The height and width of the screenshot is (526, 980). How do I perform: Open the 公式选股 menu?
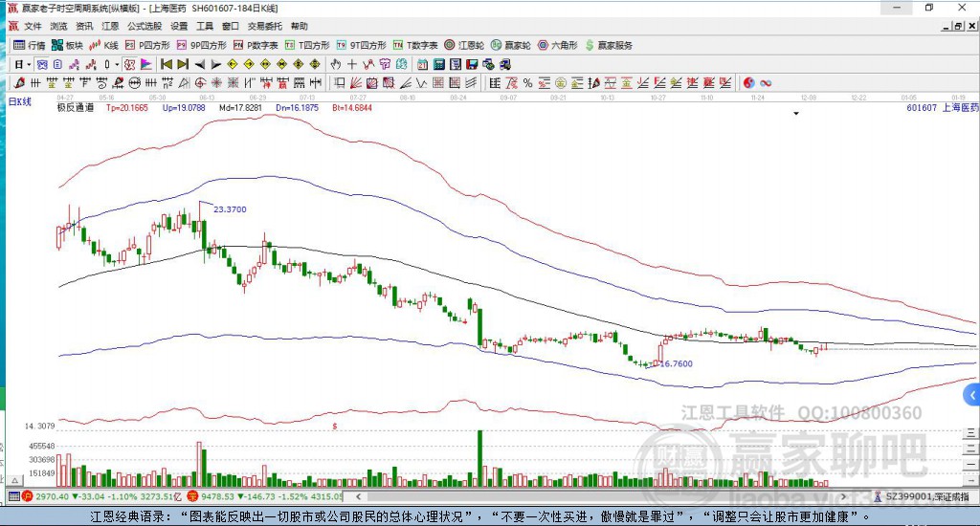[x=145, y=26]
